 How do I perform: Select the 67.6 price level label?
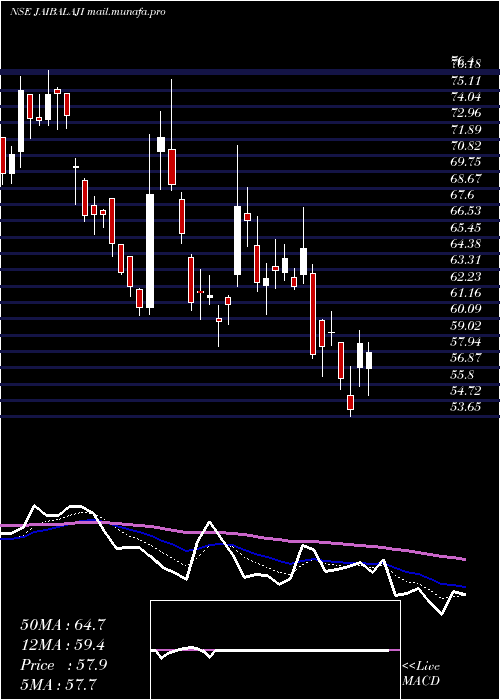tap(463, 195)
